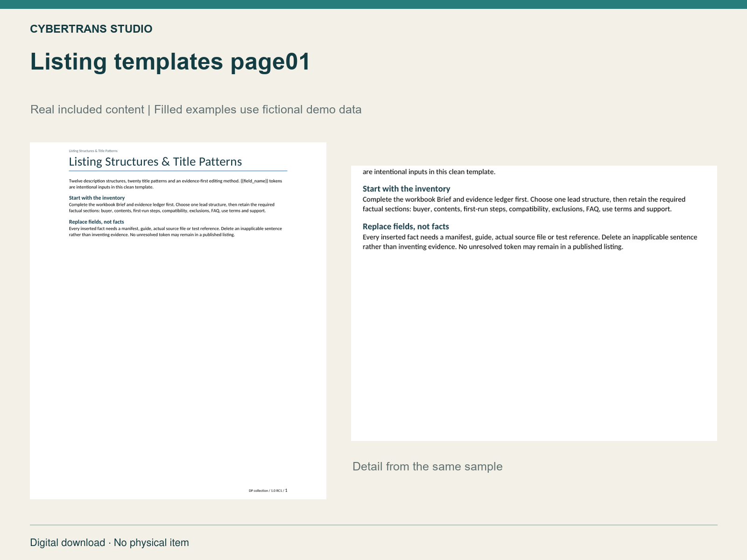
Task: Click the 'Listing templates page01' heading
Action: click(x=170, y=62)
